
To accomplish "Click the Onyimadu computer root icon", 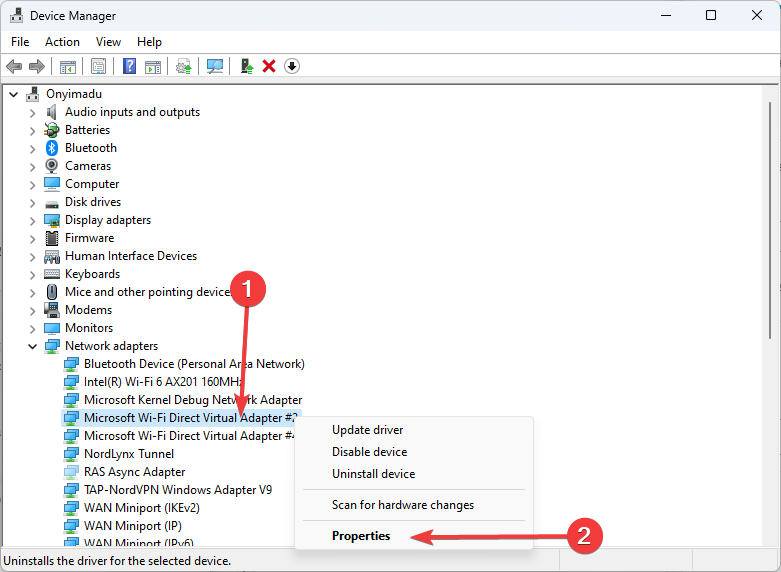I will coord(33,94).
